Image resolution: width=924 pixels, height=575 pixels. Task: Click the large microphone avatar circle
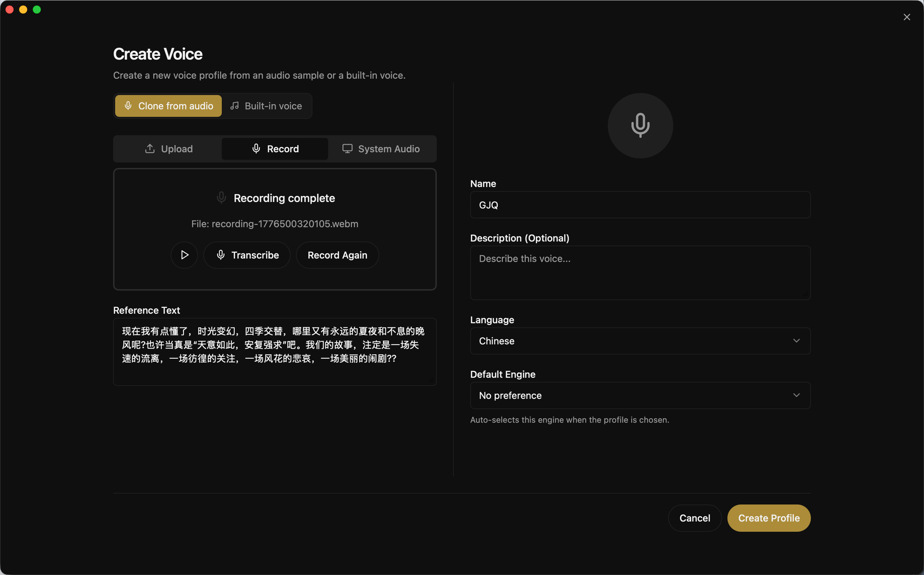(x=640, y=125)
